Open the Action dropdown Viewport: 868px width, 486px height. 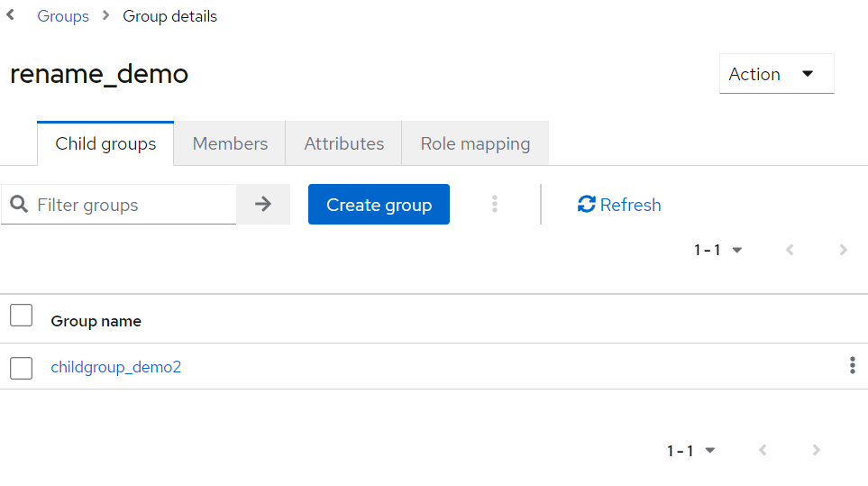click(776, 74)
